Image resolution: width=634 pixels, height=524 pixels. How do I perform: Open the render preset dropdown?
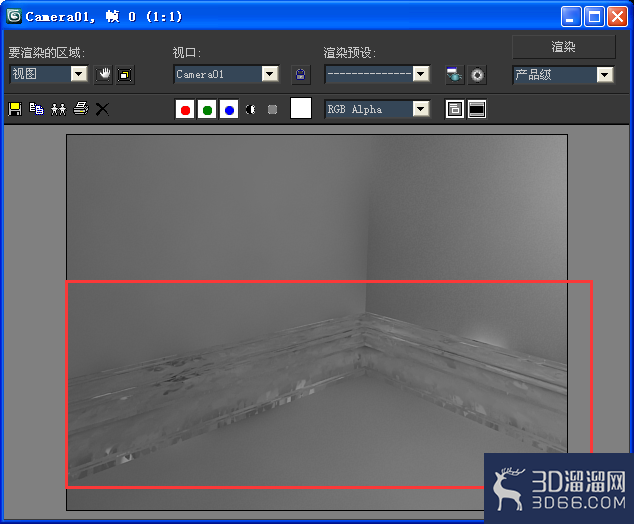click(x=377, y=74)
